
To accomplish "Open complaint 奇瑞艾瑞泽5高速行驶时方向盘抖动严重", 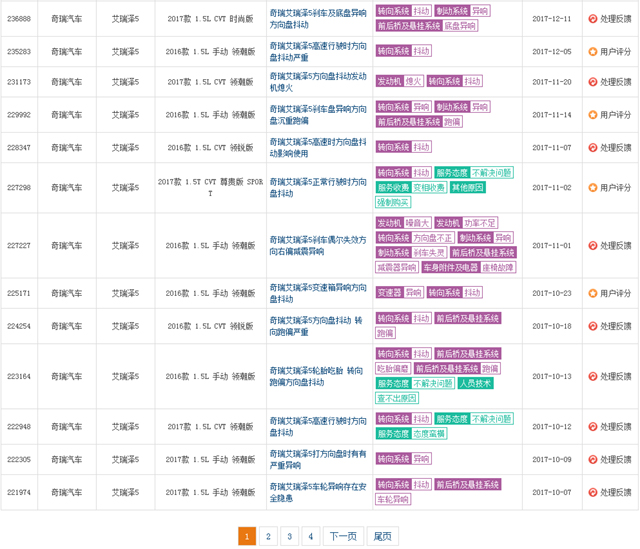I will (x=318, y=51).
